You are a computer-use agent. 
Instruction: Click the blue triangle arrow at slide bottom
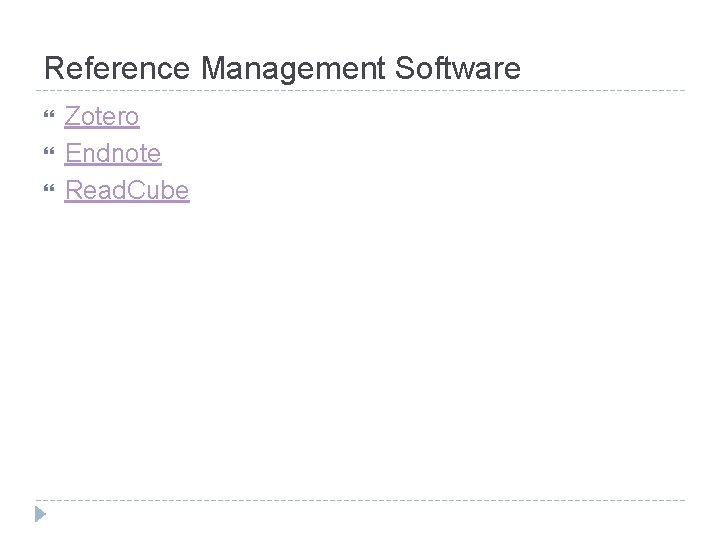point(40,515)
